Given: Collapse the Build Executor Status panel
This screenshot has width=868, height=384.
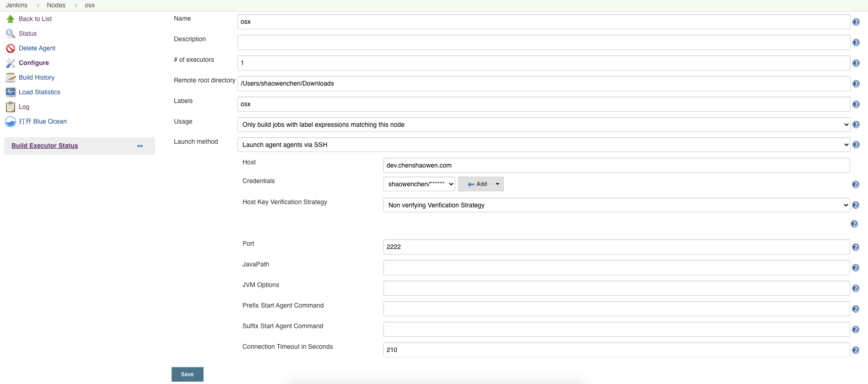Looking at the screenshot, I should tap(140, 146).
